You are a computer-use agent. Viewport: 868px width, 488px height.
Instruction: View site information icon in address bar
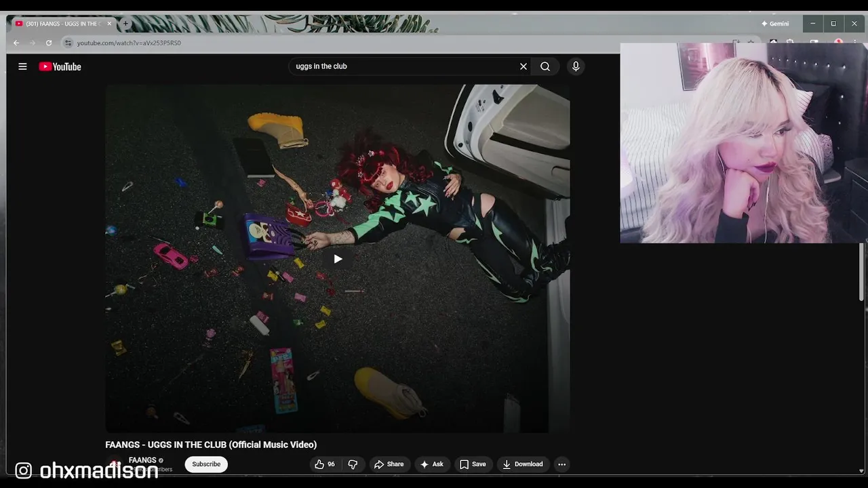(x=68, y=43)
